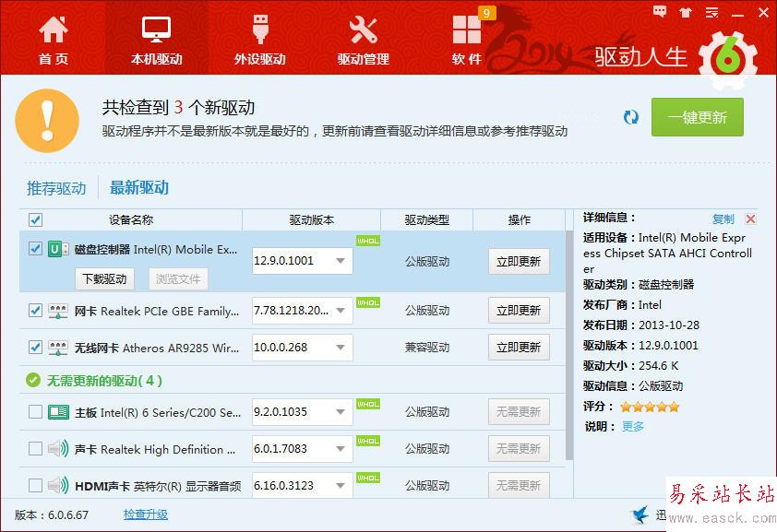This screenshot has width=777, height=532.
Task: Click 立即更新 for the disk controller
Action: pyautogui.click(x=519, y=261)
